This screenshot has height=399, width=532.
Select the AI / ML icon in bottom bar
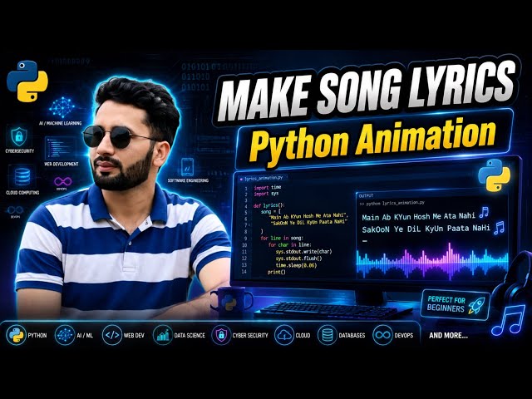point(65,335)
